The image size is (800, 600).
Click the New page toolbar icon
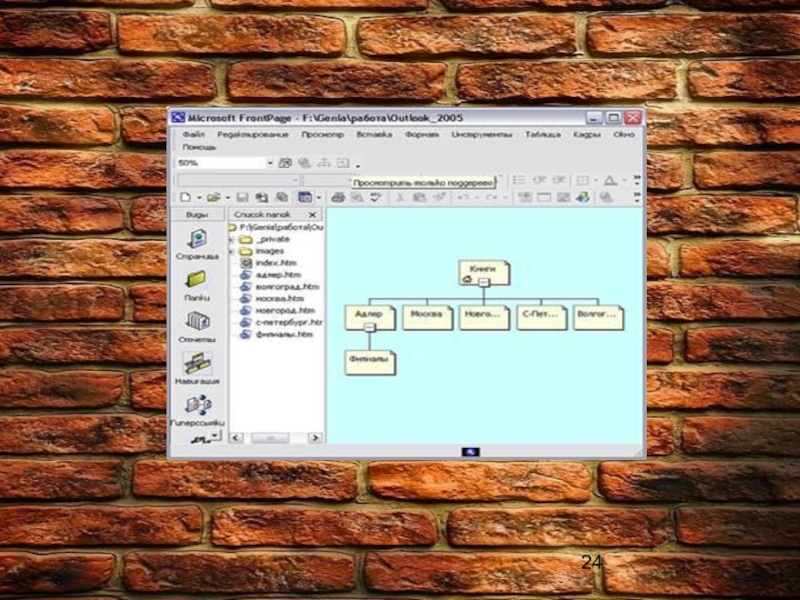pos(186,197)
